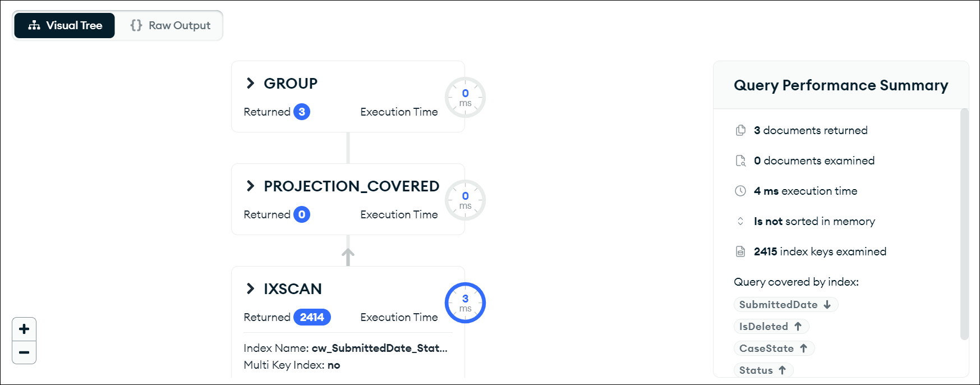Click the sorted in memory arrows icon
The image size is (980, 385).
point(740,221)
